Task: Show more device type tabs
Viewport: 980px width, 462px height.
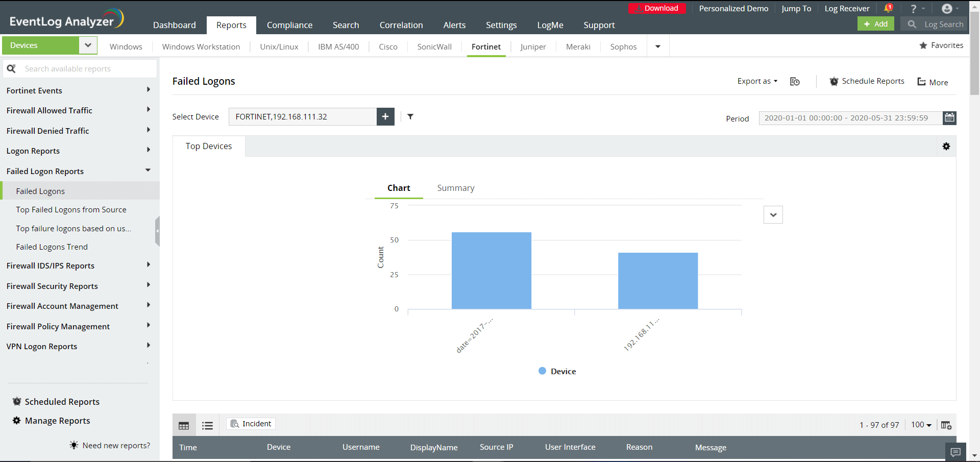Action: tap(658, 46)
